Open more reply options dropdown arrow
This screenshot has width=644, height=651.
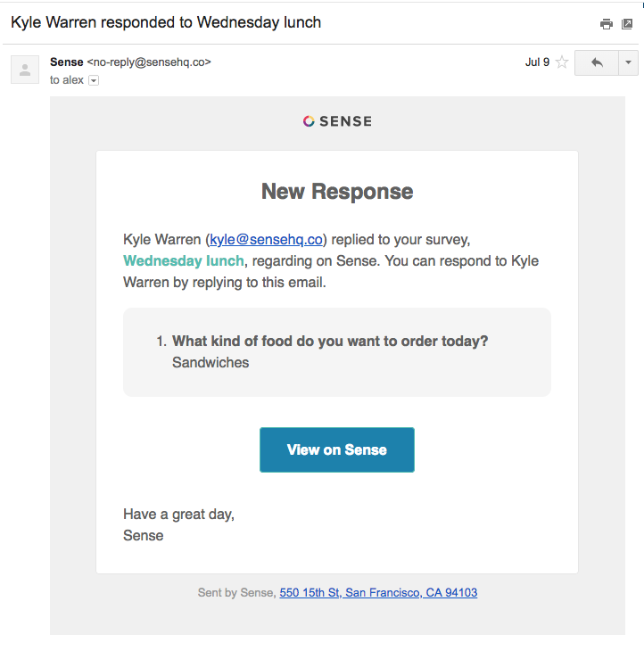click(628, 62)
